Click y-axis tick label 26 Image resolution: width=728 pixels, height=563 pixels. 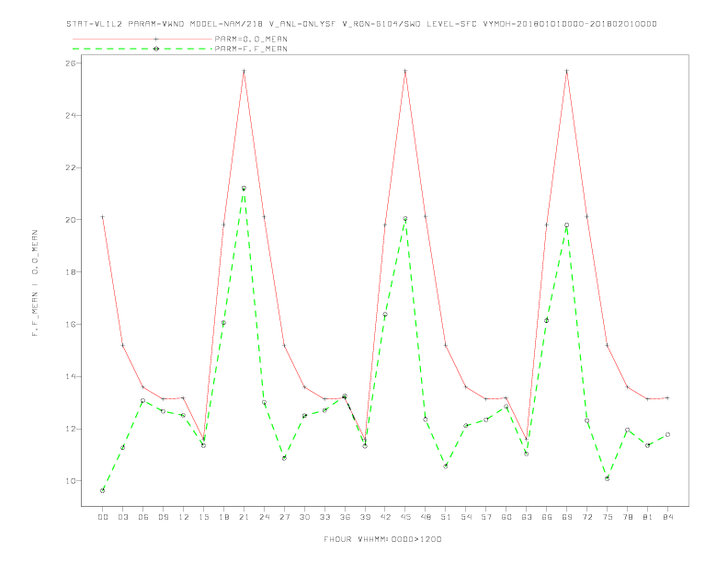71,63
